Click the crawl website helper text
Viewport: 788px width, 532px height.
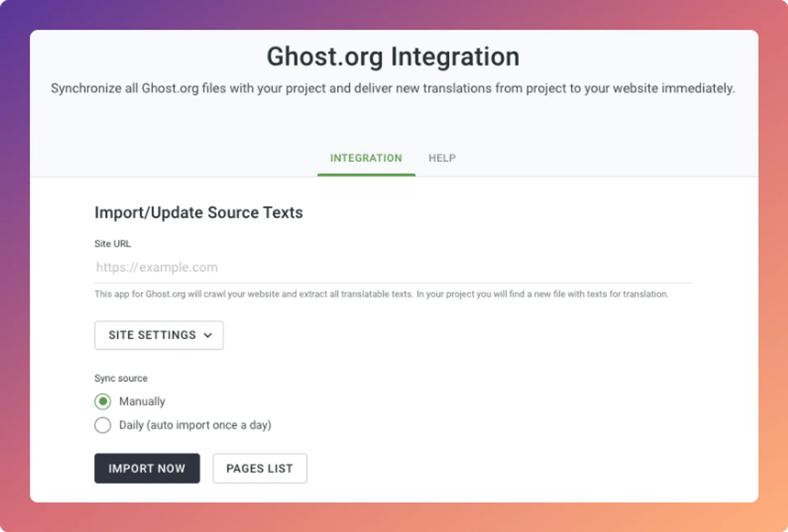pos(381,294)
